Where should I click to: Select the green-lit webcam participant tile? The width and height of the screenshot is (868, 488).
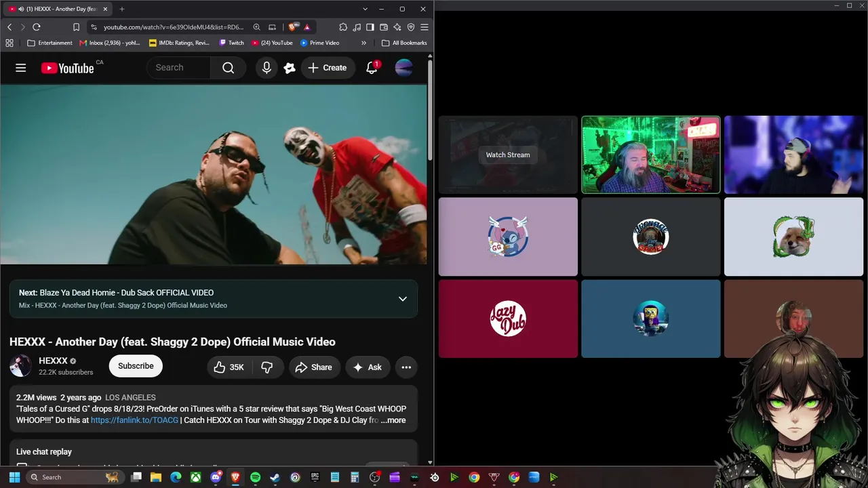point(651,155)
